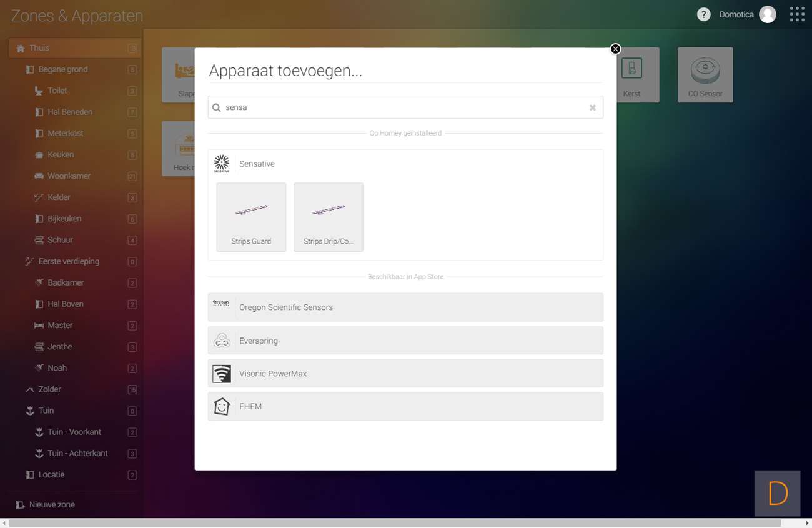Click the Nieuwe zone icon

tap(21, 504)
